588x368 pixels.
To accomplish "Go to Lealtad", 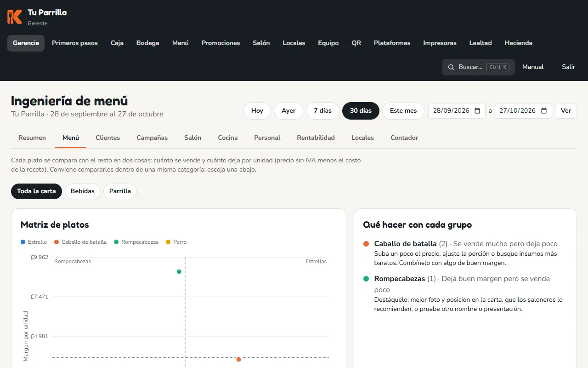I will 481,43.
